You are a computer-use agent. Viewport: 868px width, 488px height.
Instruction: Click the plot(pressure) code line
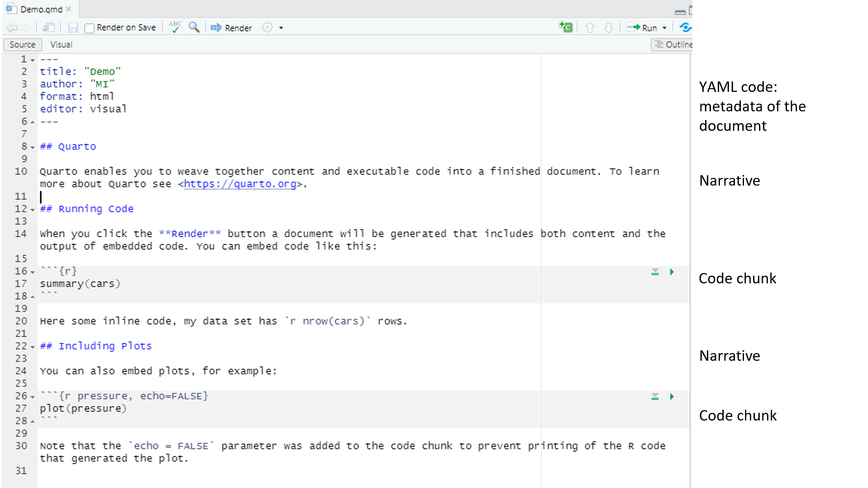(83, 408)
